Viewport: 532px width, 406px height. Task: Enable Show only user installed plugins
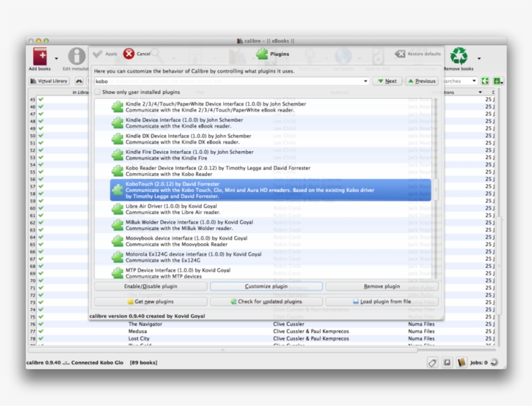(x=98, y=92)
